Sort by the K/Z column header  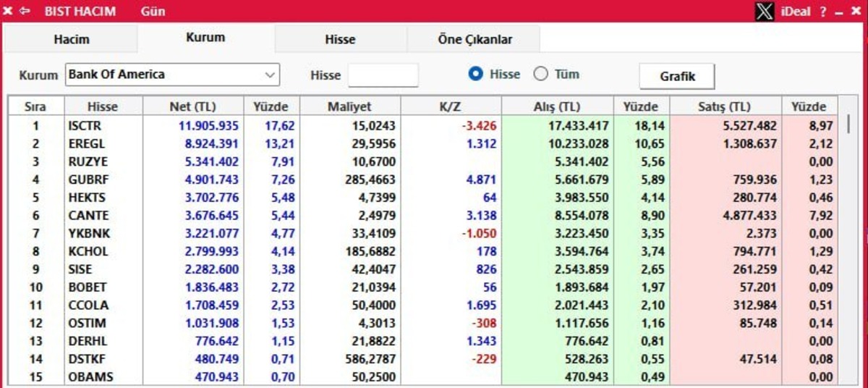(x=450, y=106)
